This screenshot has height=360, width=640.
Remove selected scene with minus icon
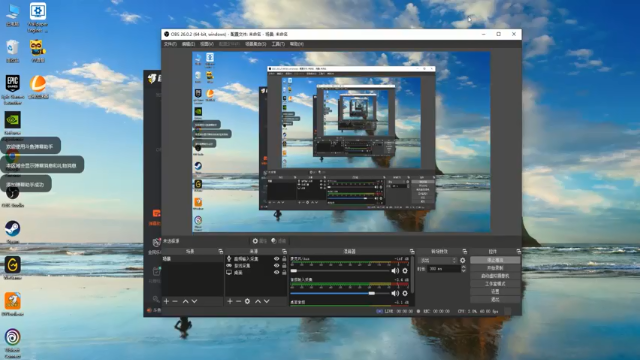(x=175, y=301)
